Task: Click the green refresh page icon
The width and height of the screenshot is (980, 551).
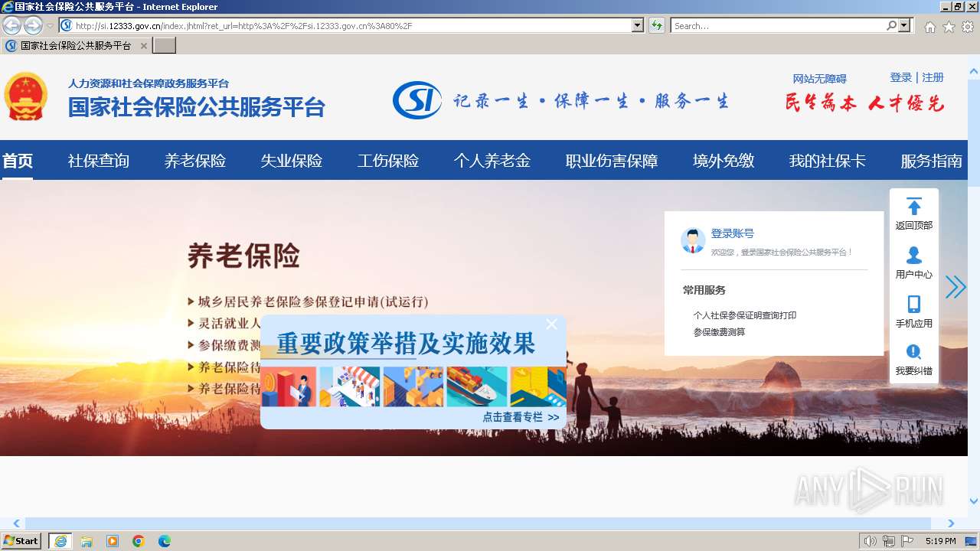Action: 657,25
